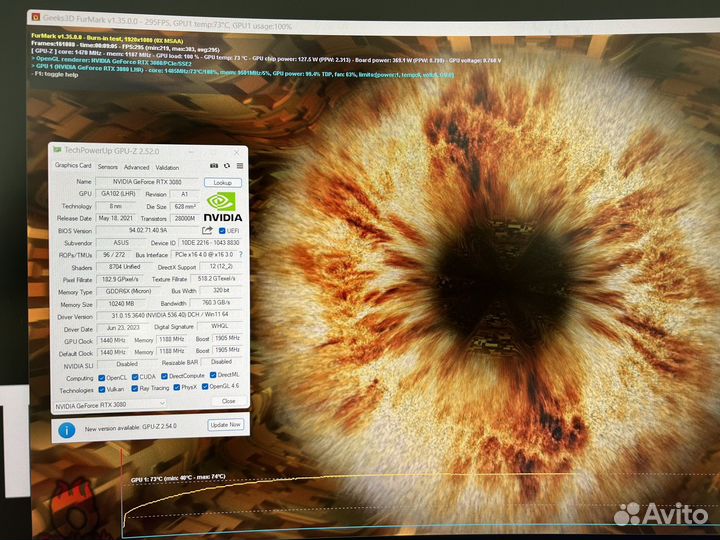
Task: Click the FurMark F1: toggle help line
Action: pos(55,74)
